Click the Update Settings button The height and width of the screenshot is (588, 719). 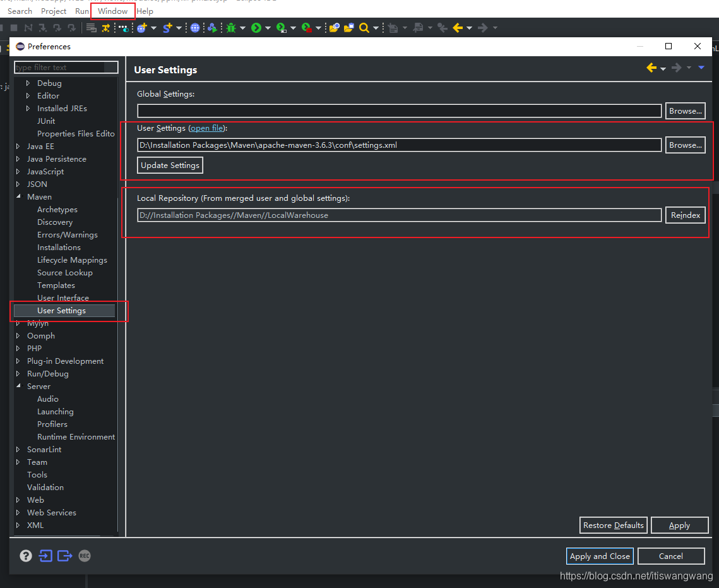(170, 165)
